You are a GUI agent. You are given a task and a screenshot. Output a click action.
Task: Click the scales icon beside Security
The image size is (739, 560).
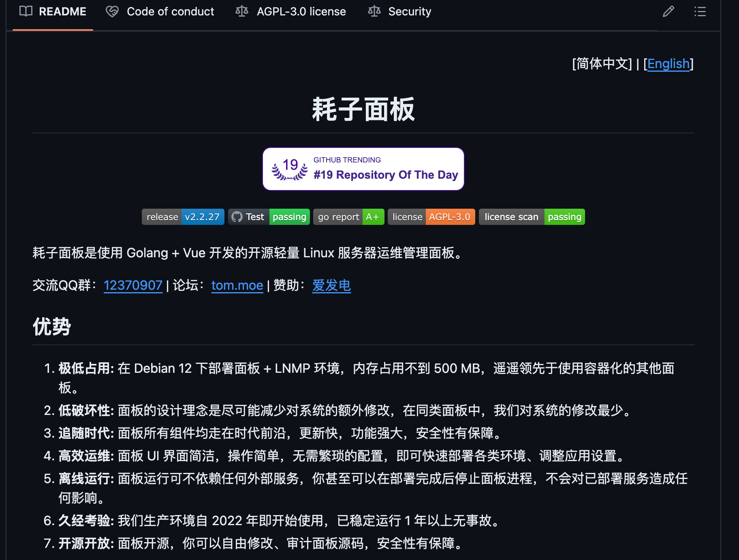tap(374, 11)
